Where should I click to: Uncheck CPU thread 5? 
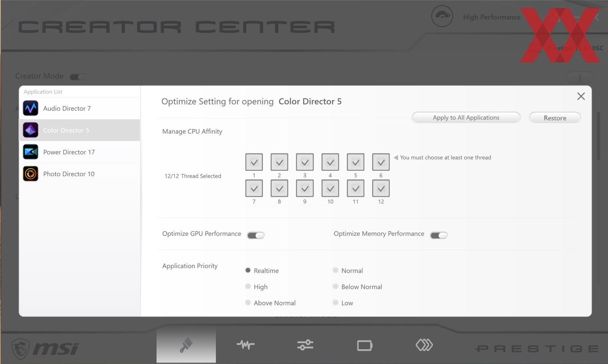[356, 162]
